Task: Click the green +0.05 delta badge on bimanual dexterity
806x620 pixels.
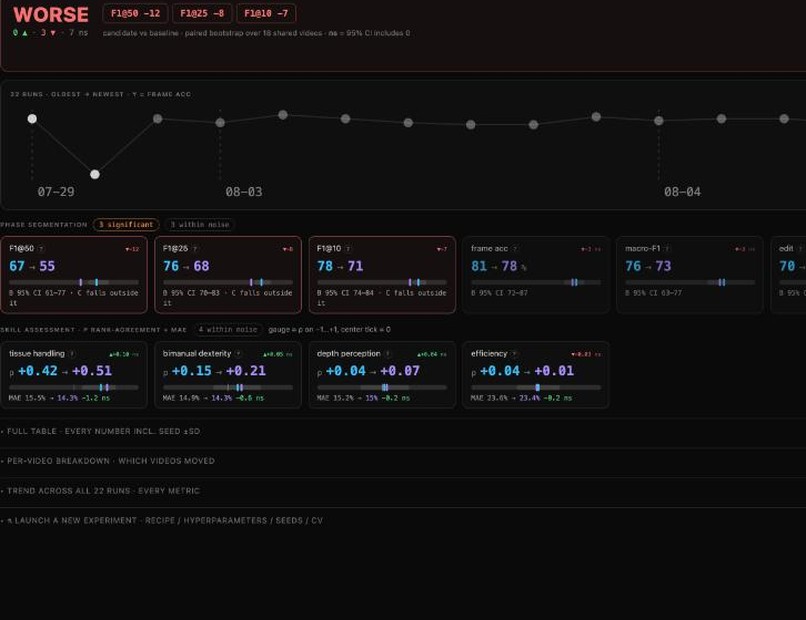Action: 278,354
